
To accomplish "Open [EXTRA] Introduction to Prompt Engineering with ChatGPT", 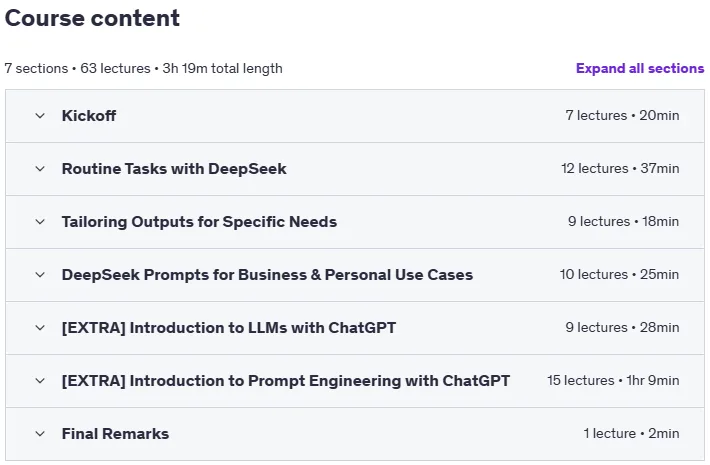I will (286, 381).
